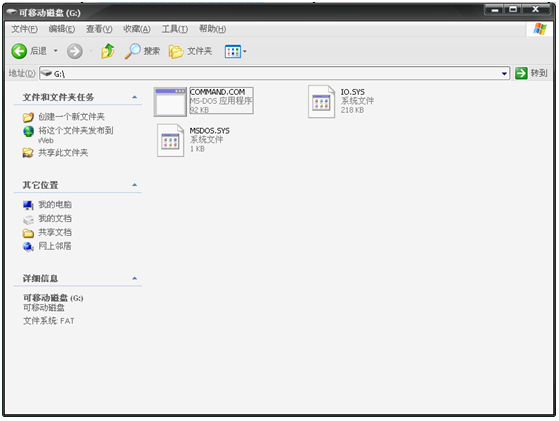Click the COMMAND.COM file name text
The height and width of the screenshot is (421, 559).
[x=217, y=92]
